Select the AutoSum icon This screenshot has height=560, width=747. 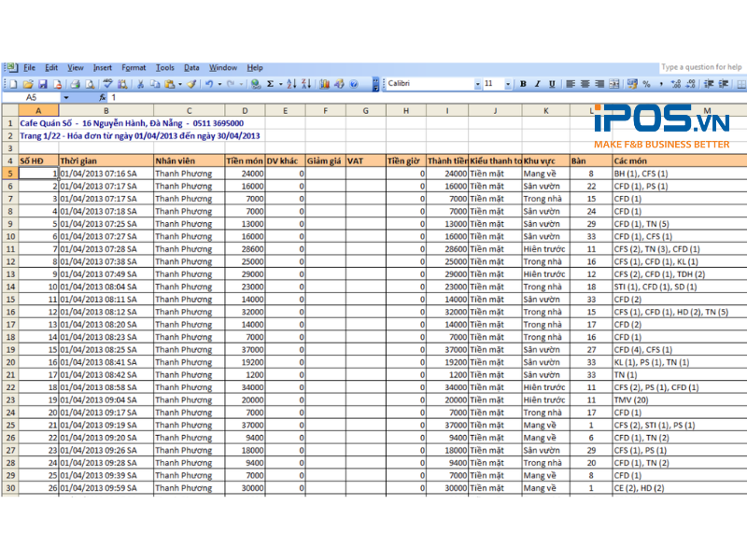pyautogui.click(x=271, y=84)
